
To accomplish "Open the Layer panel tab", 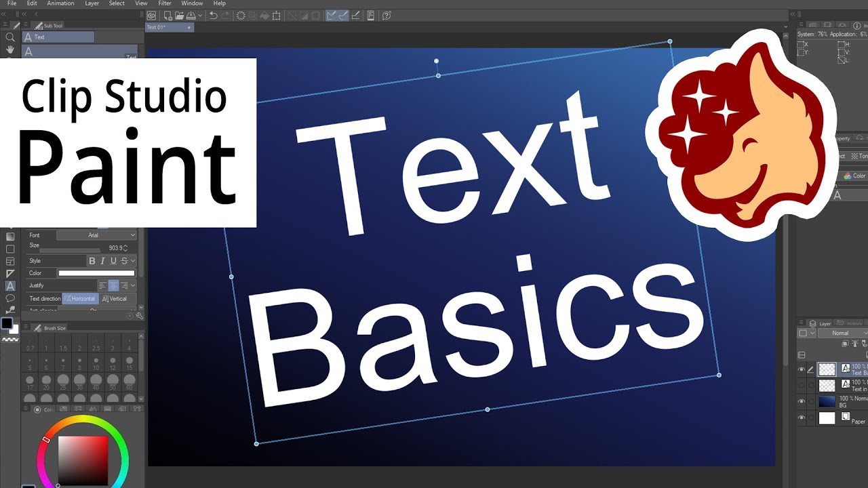I will (820, 324).
